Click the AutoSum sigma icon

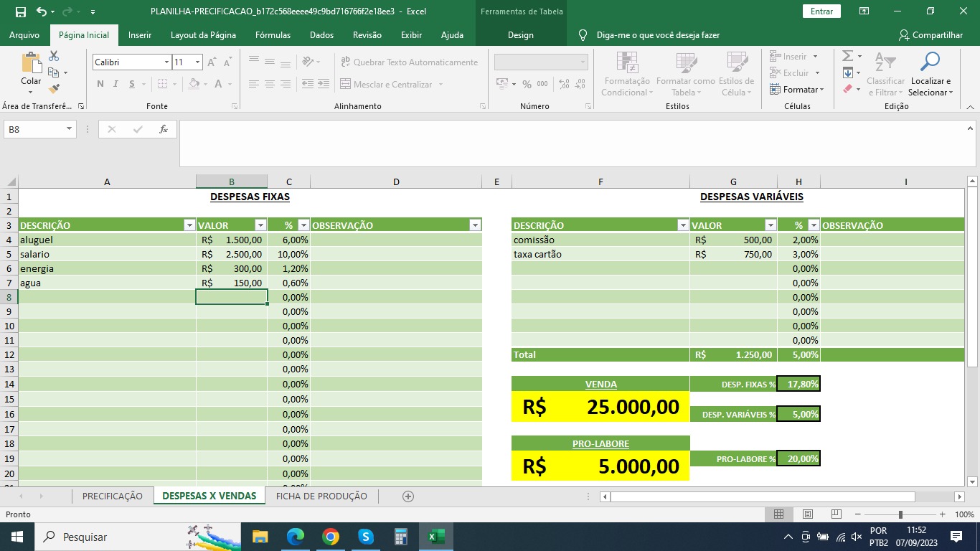[x=847, y=56]
